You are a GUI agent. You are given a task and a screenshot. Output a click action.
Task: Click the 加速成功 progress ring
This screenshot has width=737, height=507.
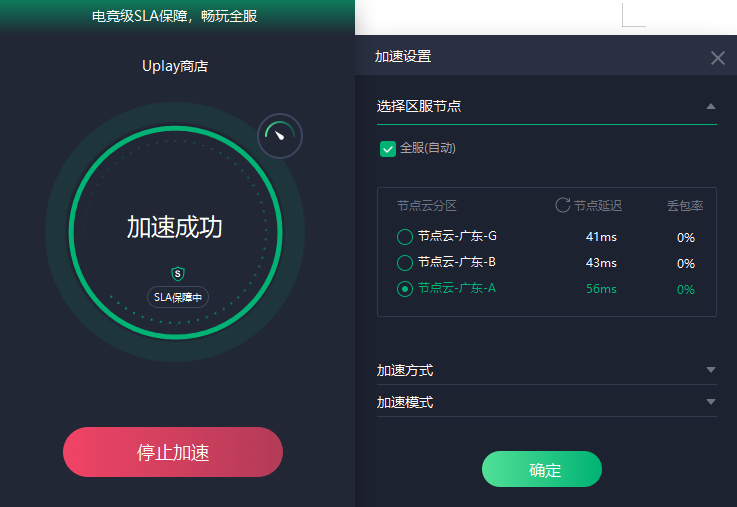point(175,232)
